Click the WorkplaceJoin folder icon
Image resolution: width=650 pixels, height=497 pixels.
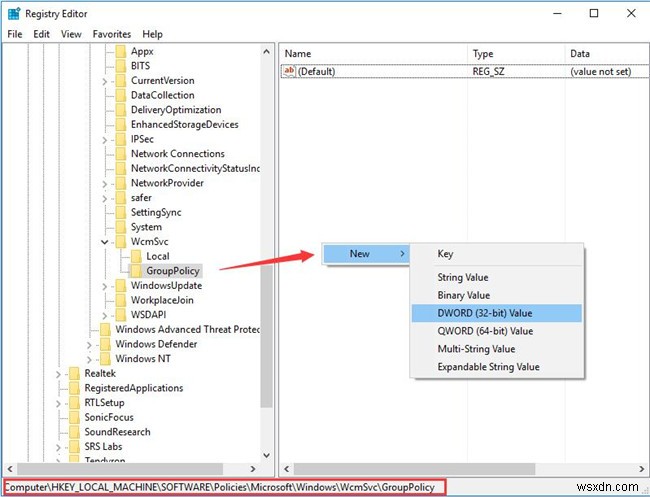121,300
